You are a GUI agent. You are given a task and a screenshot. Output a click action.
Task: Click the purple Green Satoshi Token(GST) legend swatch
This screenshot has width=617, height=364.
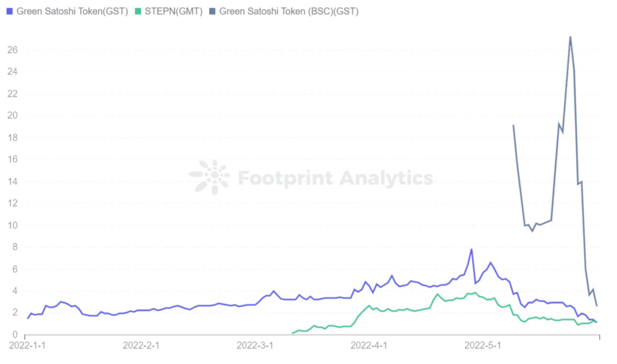(x=9, y=11)
